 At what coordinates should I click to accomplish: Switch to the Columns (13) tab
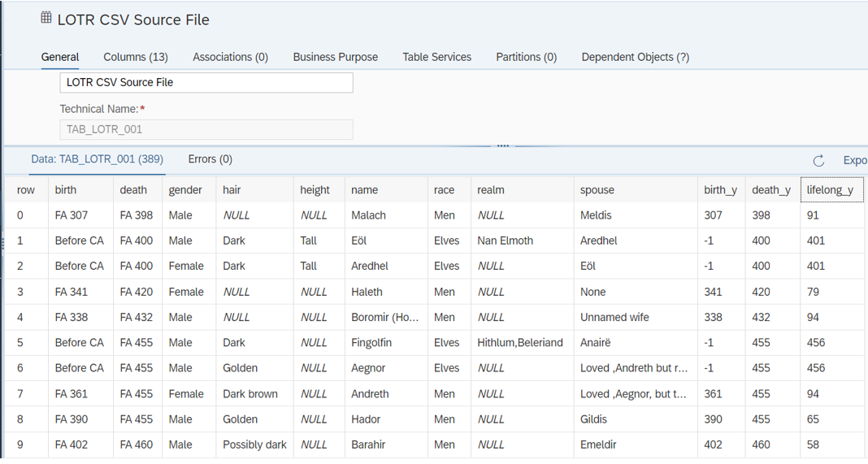136,57
